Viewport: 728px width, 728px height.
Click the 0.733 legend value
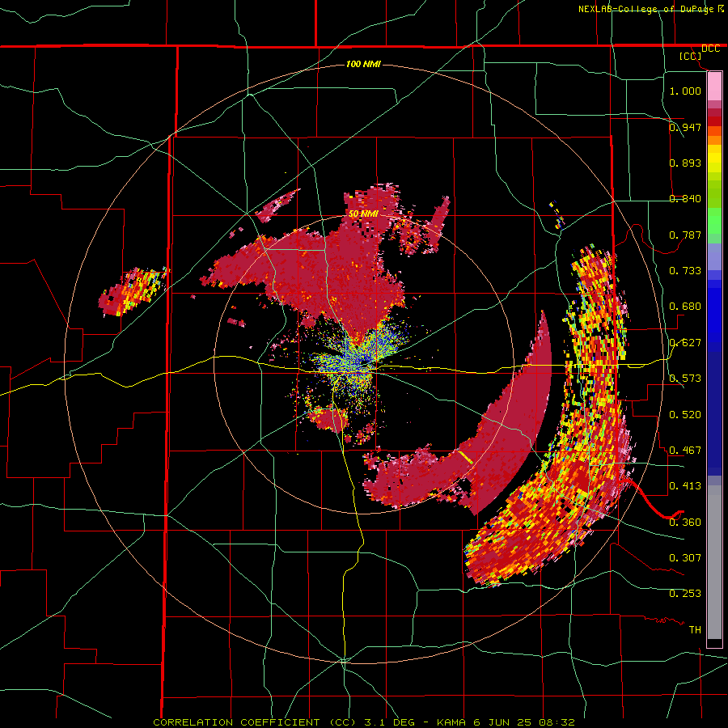click(x=685, y=271)
